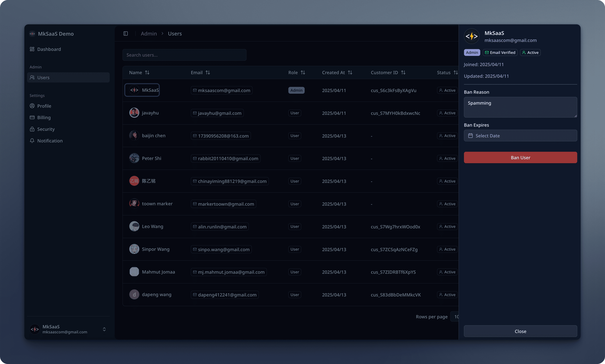This screenshot has width=605, height=364.
Task: Open account switcher at sidebar bottom
Action: pyautogui.click(x=104, y=329)
